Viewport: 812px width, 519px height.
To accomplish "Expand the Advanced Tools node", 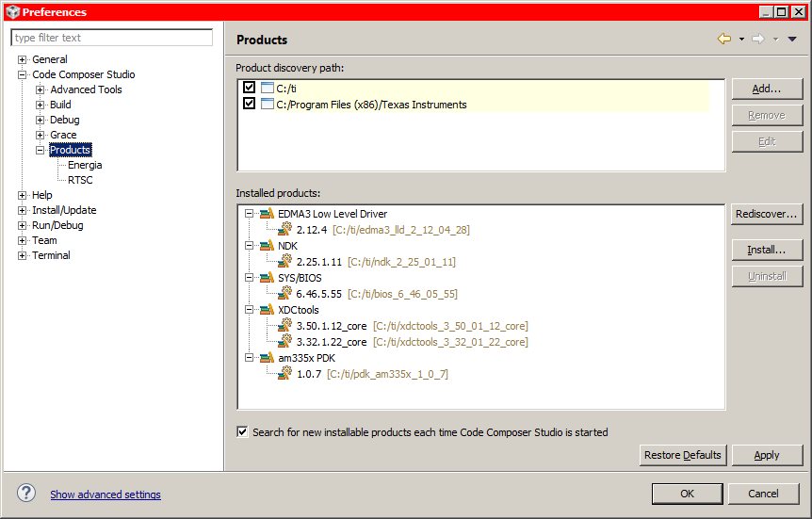I will [40, 89].
